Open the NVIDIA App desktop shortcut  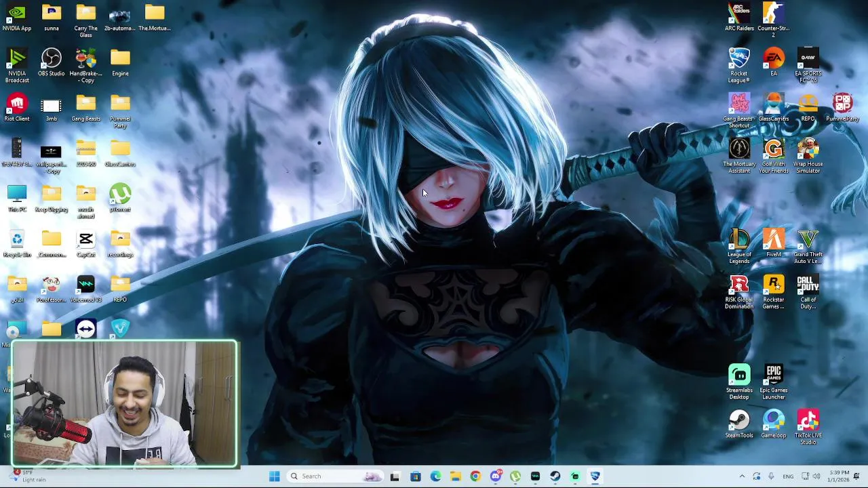point(17,18)
